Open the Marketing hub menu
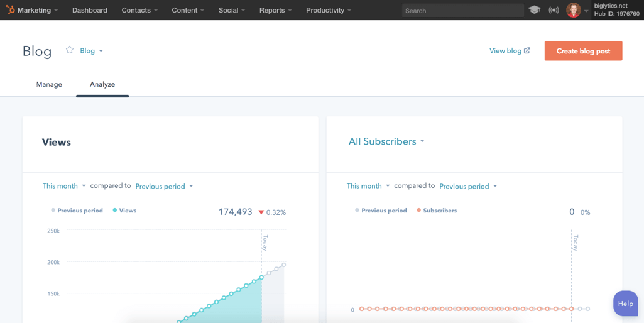The image size is (644, 323). [x=37, y=10]
